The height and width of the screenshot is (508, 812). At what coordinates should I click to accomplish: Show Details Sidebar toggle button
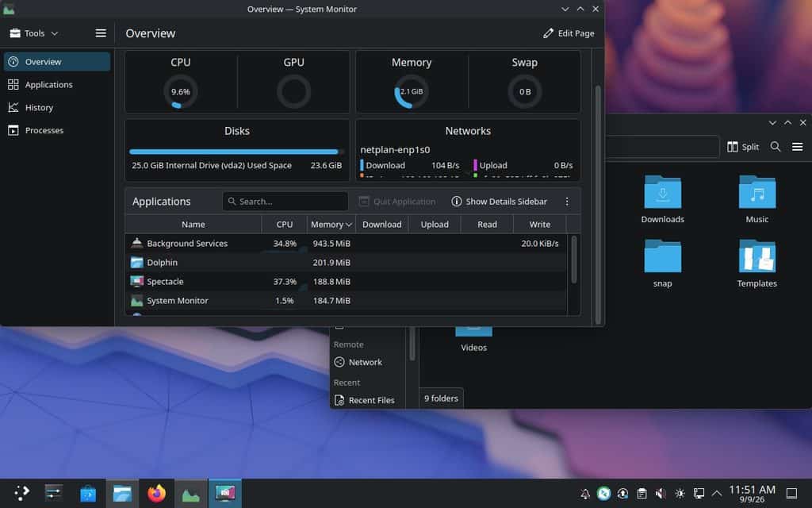pyautogui.click(x=500, y=201)
